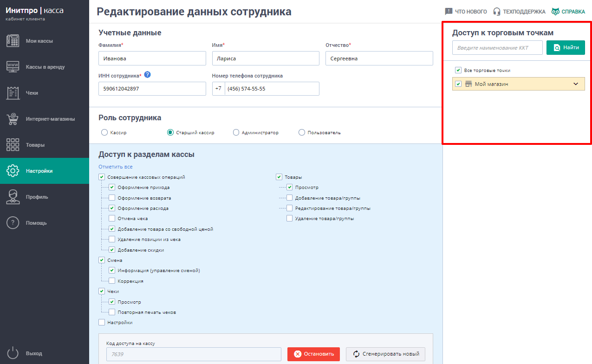This screenshot has width=592, height=364.
Task: Click the blue help icon near ИНН сотрудника
Action: click(147, 75)
